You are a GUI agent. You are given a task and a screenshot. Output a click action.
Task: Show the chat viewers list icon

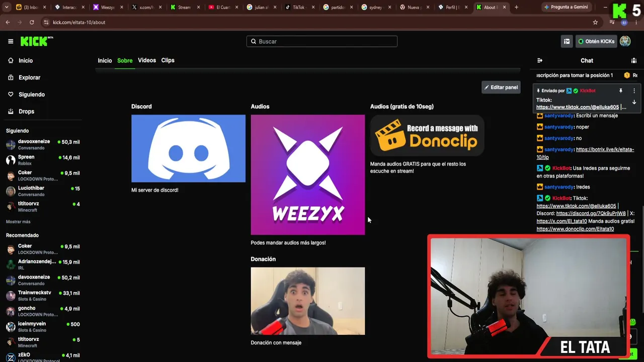coord(633,60)
